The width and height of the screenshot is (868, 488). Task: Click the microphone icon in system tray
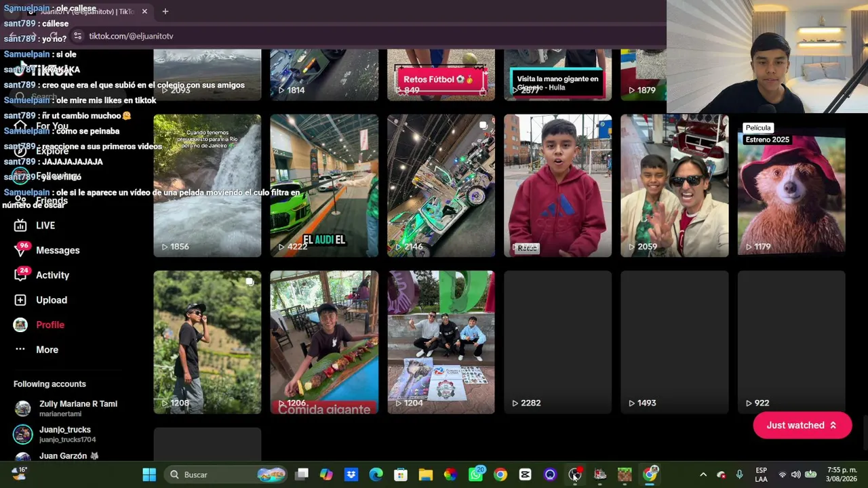tap(740, 474)
